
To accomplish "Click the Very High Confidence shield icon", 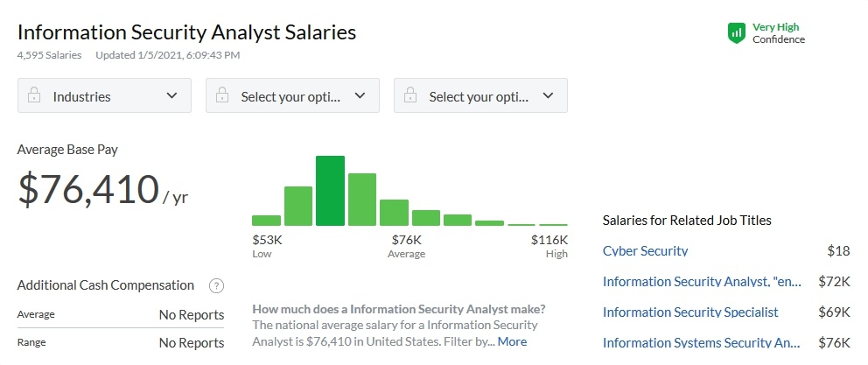I will click(x=737, y=33).
